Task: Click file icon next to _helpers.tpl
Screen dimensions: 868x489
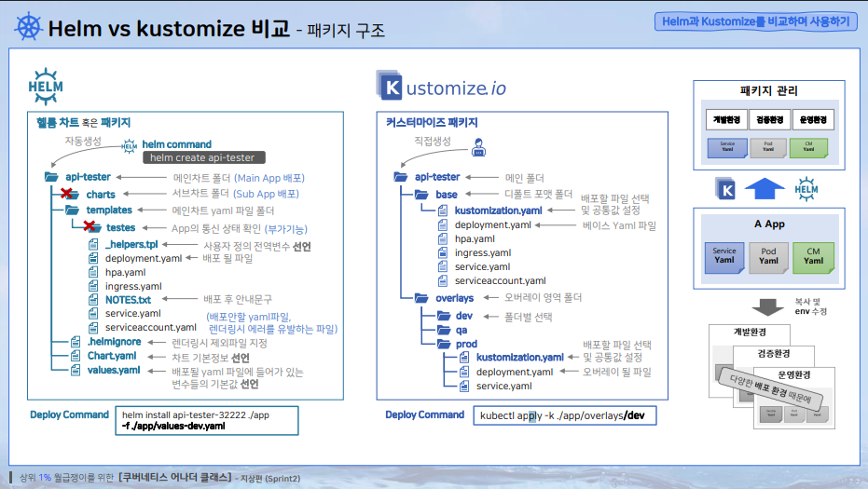Action: tap(93, 244)
